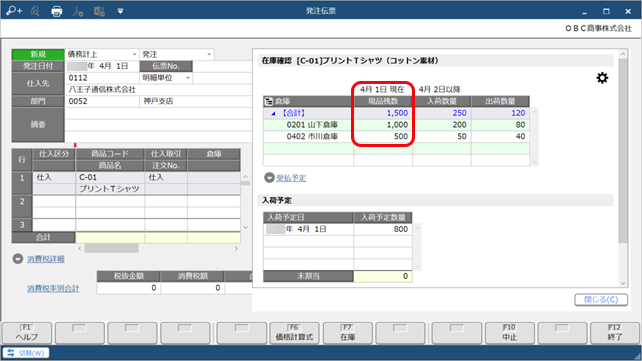
Task: Click the F1 ヘルプ function key
Action: point(27,333)
